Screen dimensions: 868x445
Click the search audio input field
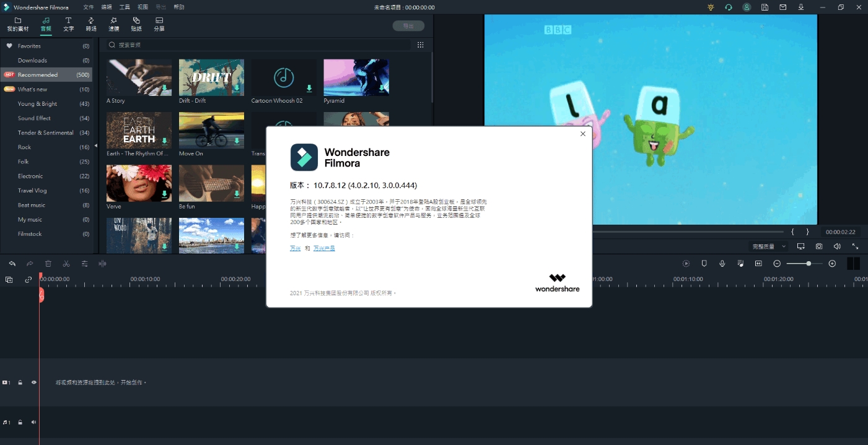(x=258, y=45)
